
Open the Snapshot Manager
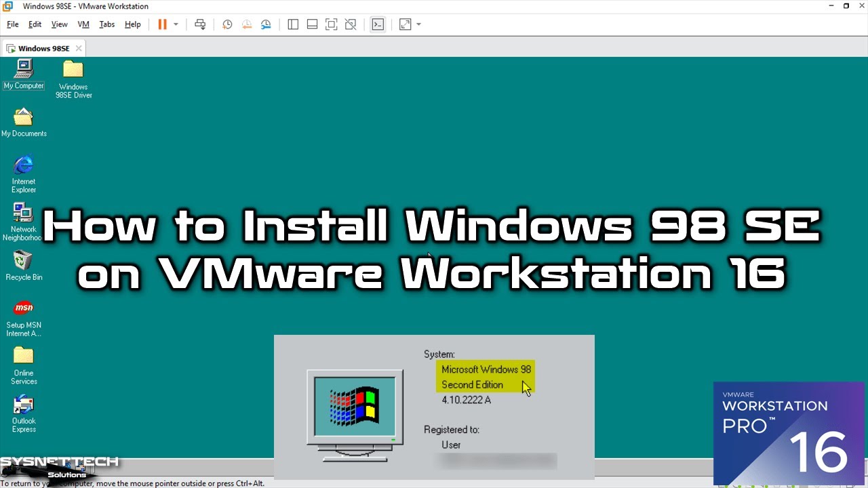tap(266, 24)
